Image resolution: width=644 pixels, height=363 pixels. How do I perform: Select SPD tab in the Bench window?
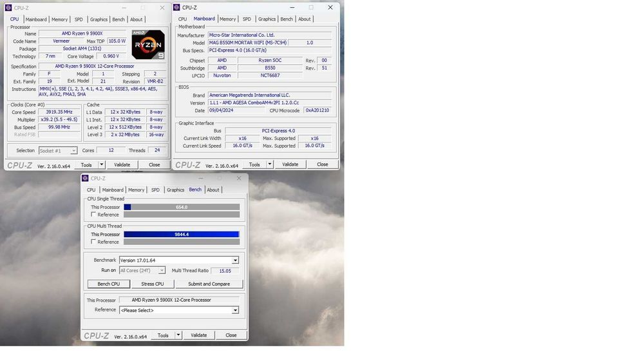[x=155, y=190]
